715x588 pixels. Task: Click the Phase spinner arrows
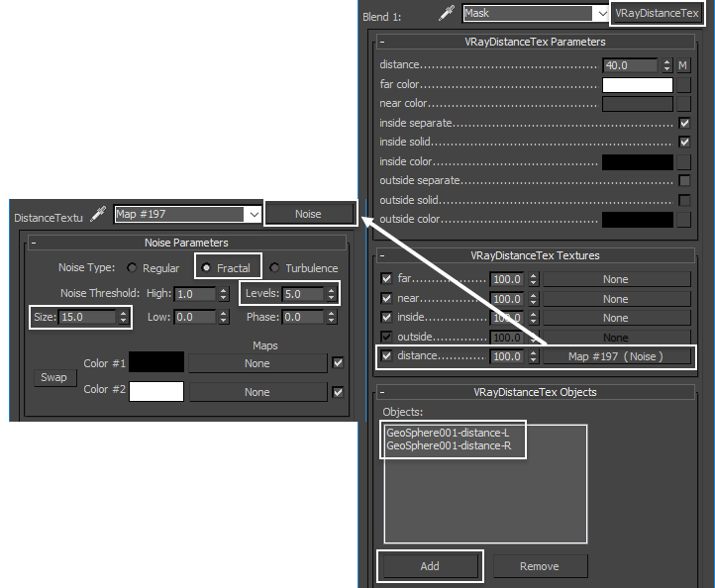332,317
